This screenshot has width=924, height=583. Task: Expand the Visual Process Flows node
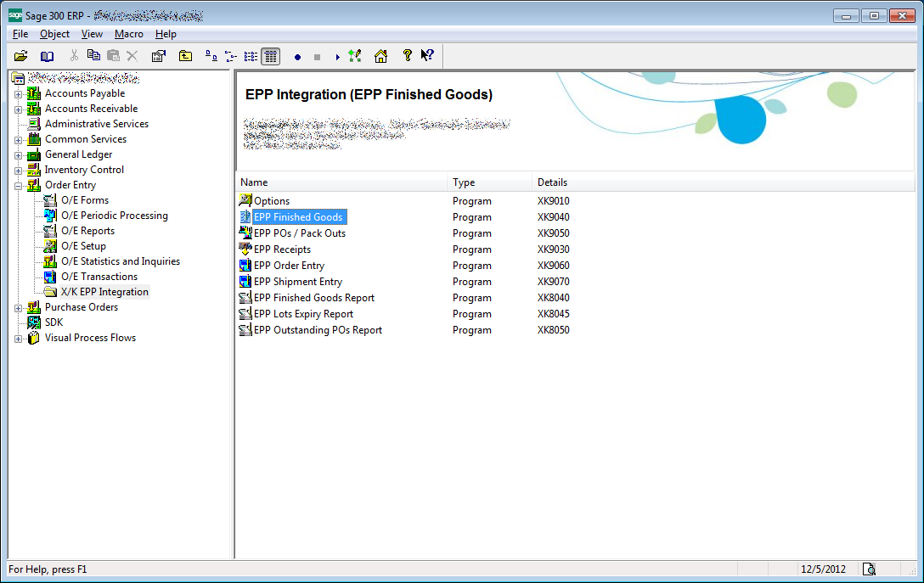(19, 339)
